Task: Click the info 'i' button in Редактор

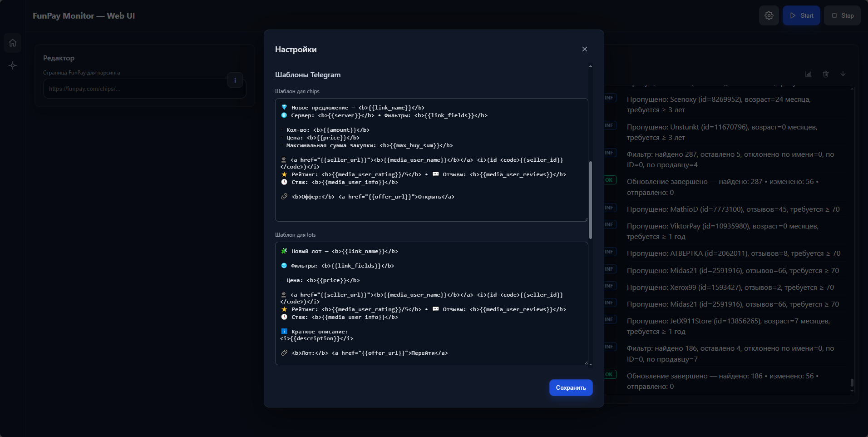Action: click(x=235, y=80)
